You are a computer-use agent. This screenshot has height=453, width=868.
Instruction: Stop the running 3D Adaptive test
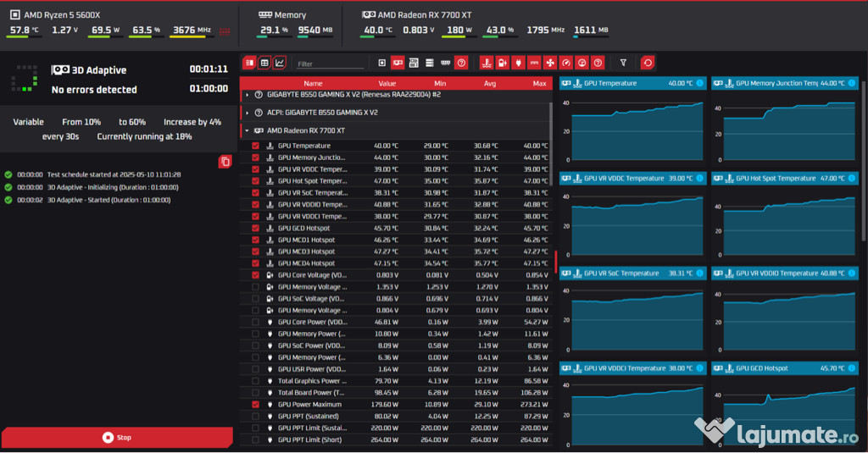point(117,438)
